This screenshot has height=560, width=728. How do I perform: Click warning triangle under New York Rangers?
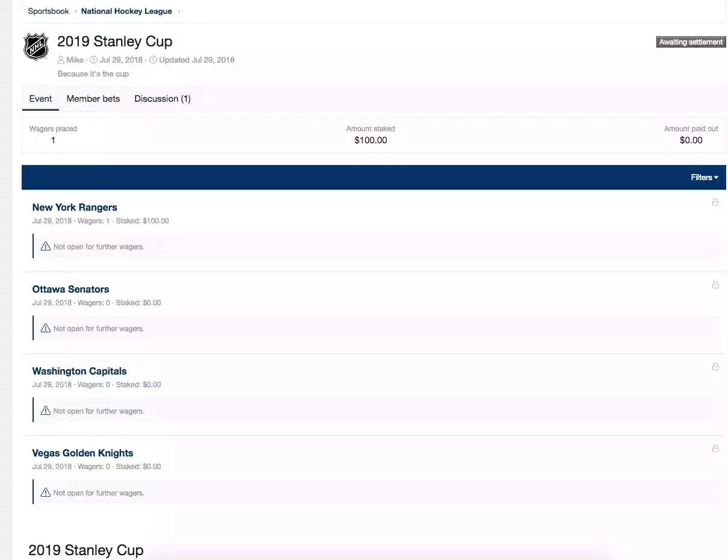[x=45, y=246]
